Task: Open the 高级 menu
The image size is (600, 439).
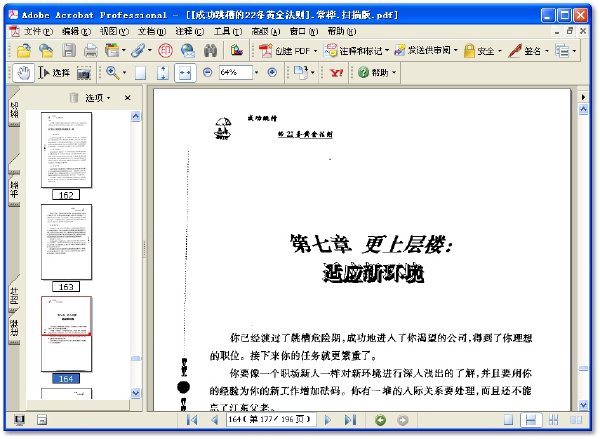Action: tap(266, 31)
